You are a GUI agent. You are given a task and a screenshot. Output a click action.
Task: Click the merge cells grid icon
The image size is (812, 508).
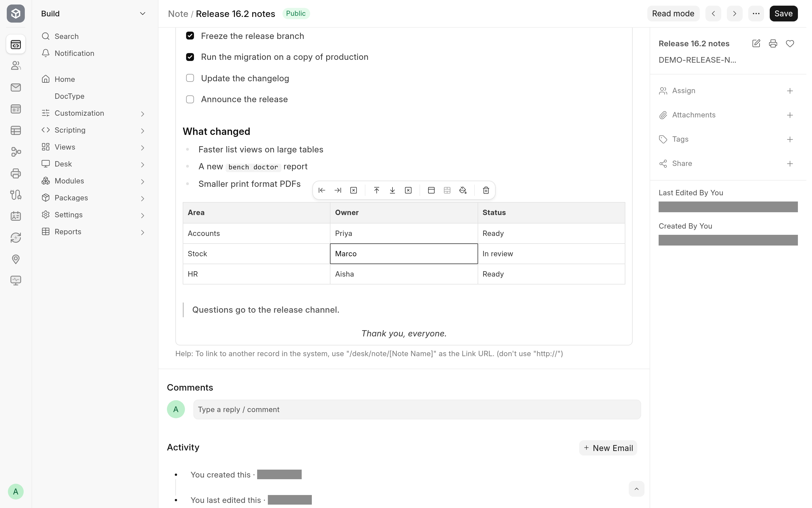447,190
